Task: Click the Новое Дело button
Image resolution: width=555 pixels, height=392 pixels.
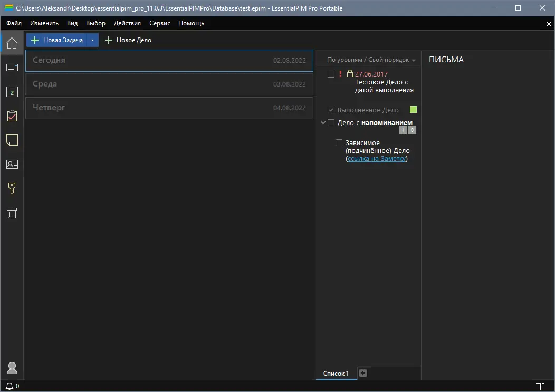Action: pos(128,40)
